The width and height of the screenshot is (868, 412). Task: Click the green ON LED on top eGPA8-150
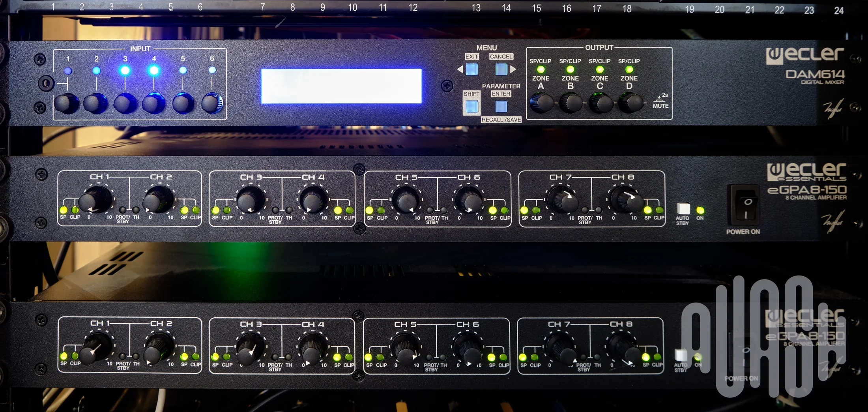point(700,210)
